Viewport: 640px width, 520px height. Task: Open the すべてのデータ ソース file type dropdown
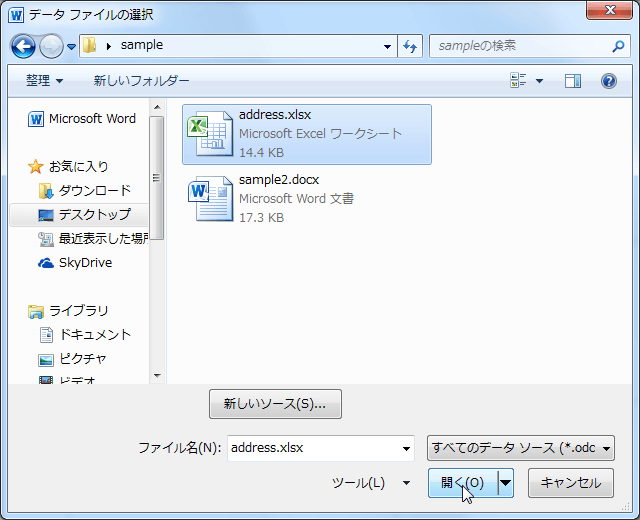pyautogui.click(x=520, y=448)
